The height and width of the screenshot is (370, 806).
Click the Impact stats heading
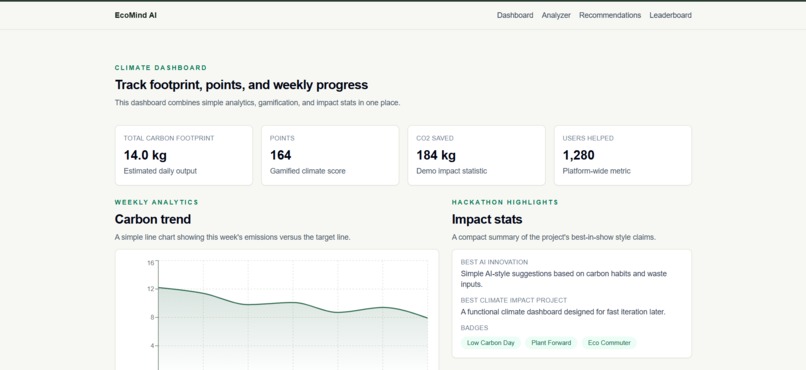click(487, 219)
